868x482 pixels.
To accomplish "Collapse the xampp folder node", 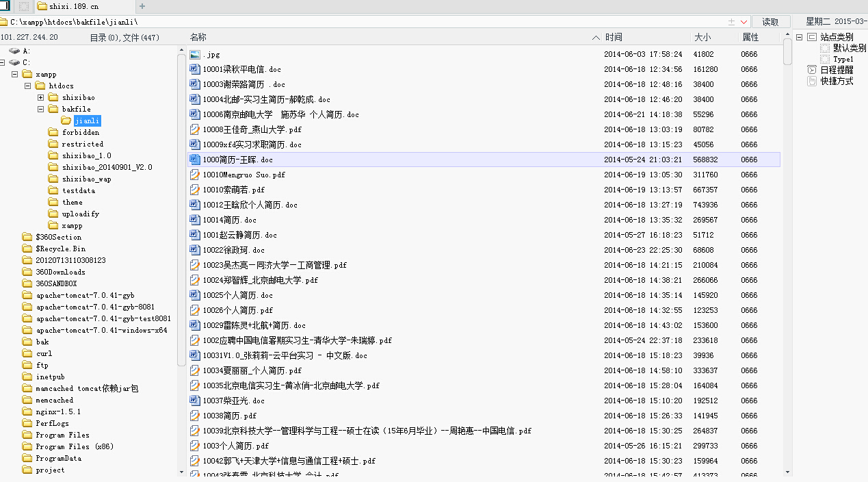I will (x=14, y=74).
